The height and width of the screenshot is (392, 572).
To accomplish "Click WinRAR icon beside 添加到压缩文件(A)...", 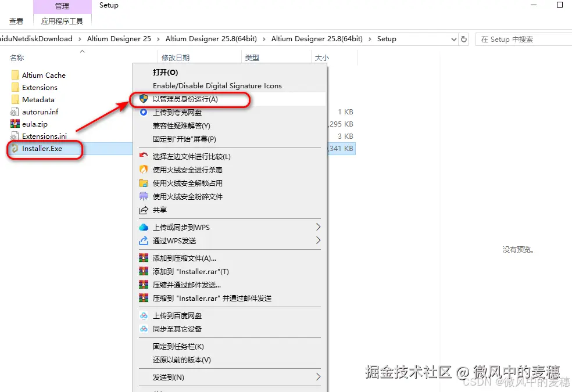I will point(144,258).
